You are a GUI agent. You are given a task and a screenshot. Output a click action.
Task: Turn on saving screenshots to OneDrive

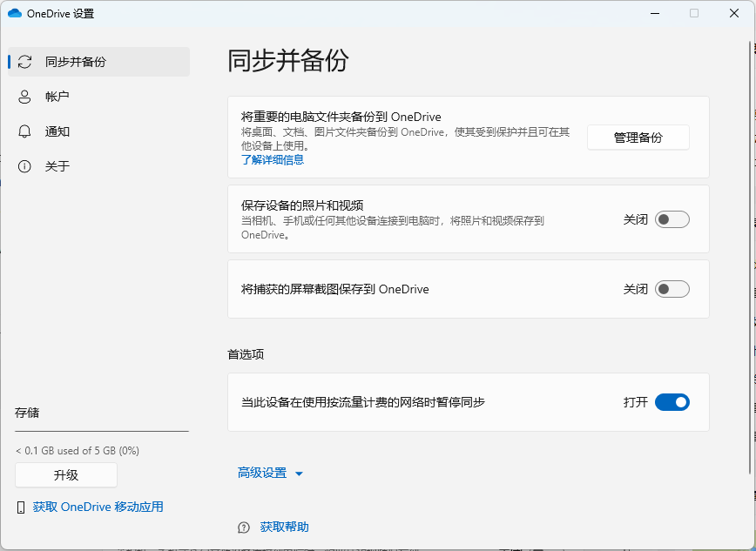671,290
